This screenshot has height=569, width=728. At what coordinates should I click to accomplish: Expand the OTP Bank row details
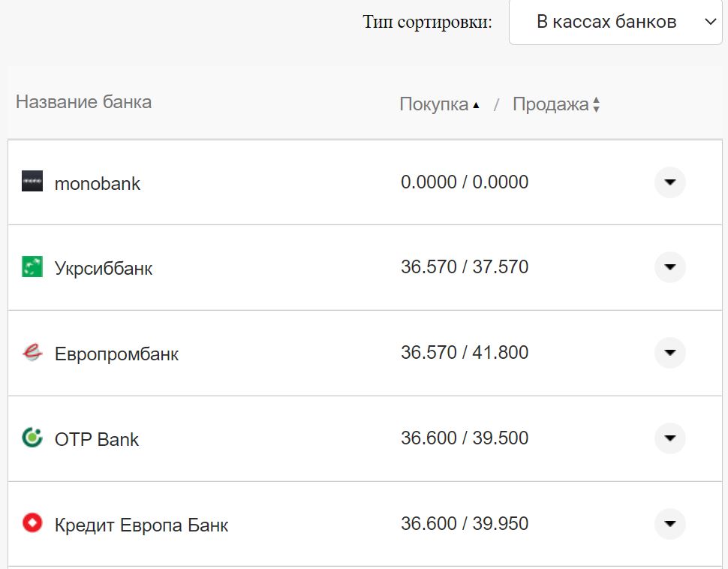point(669,439)
